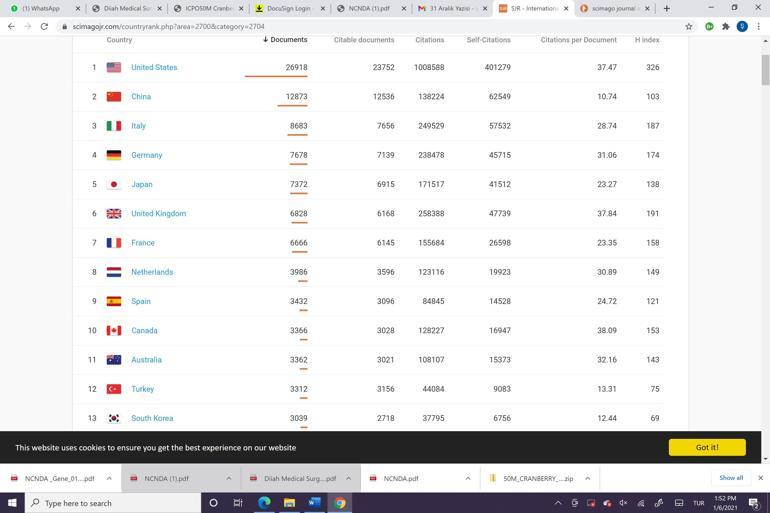Open the Chrome extensions puzzle icon
This screenshot has width=770, height=513.
(725, 26)
